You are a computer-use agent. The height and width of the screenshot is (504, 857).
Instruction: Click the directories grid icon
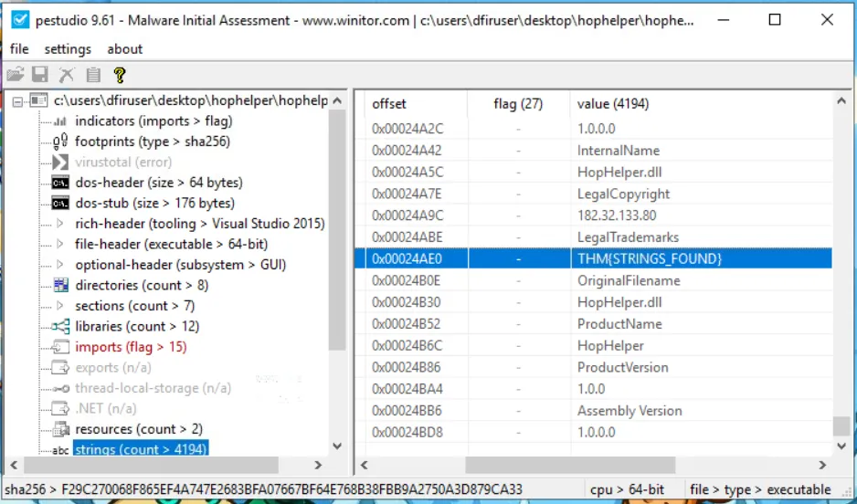pyautogui.click(x=60, y=285)
